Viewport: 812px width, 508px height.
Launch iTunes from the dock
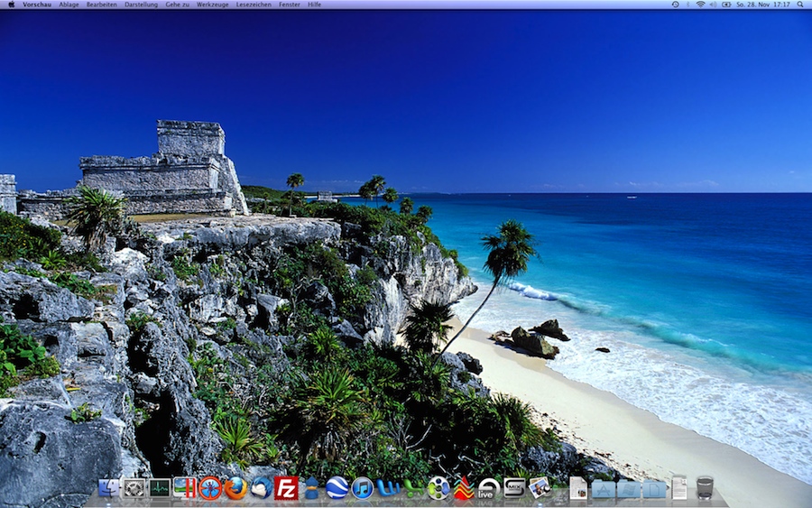tap(363, 488)
